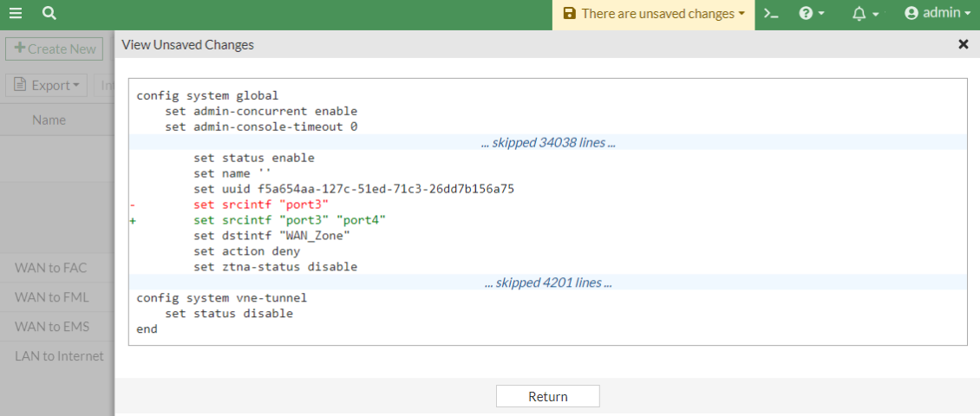Select the LAN to Internet entry
The width and height of the screenshot is (980, 416).
pos(59,356)
